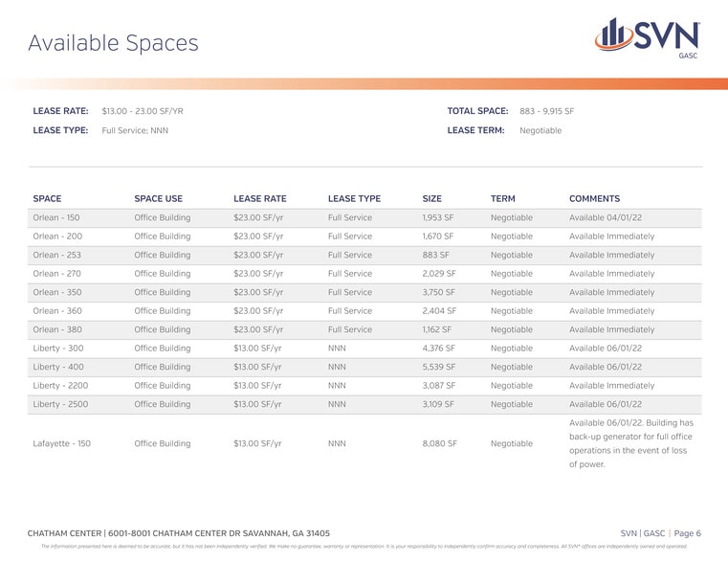Click the TOTAL SPACE value 883 - 9,915 SF
This screenshot has width=728, height=563.
tap(546, 111)
